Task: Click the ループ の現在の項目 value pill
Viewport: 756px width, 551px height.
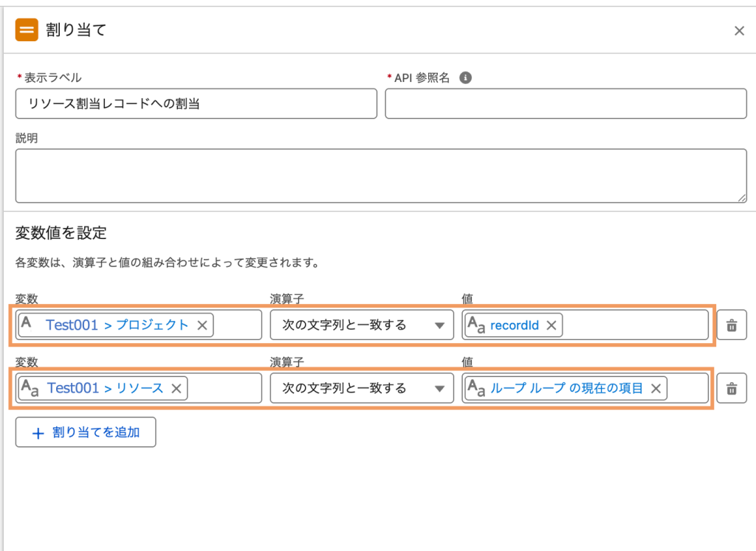Action: pyautogui.click(x=566, y=389)
